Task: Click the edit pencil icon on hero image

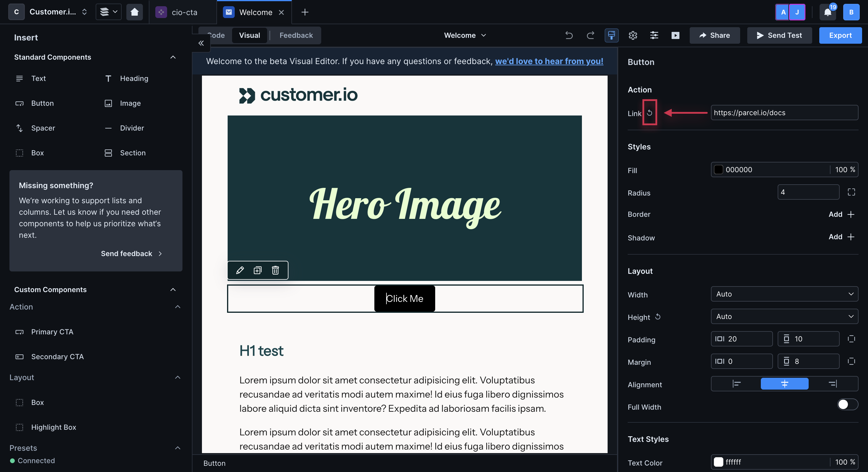Action: click(239, 270)
